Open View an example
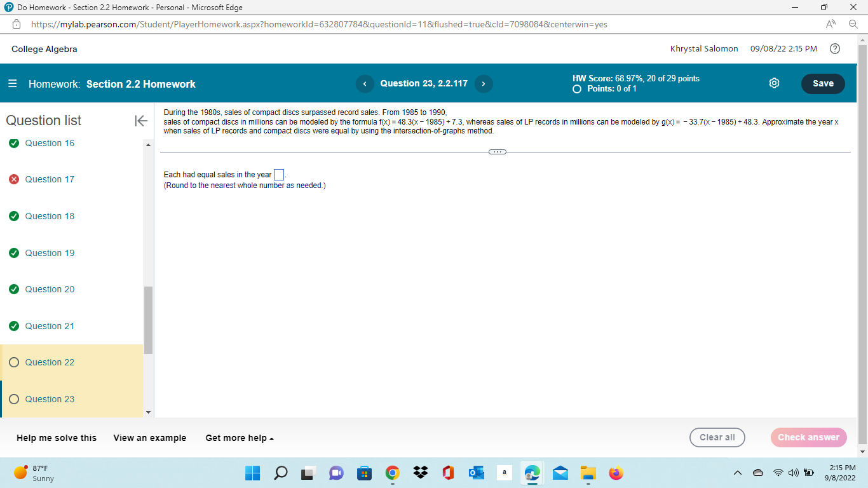This screenshot has height=488, width=868. 149,438
